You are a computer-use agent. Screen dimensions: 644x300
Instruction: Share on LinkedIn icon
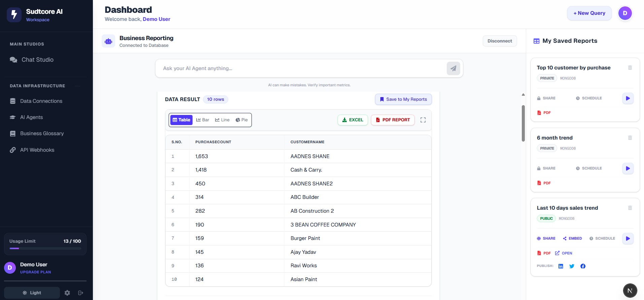pyautogui.click(x=561, y=266)
